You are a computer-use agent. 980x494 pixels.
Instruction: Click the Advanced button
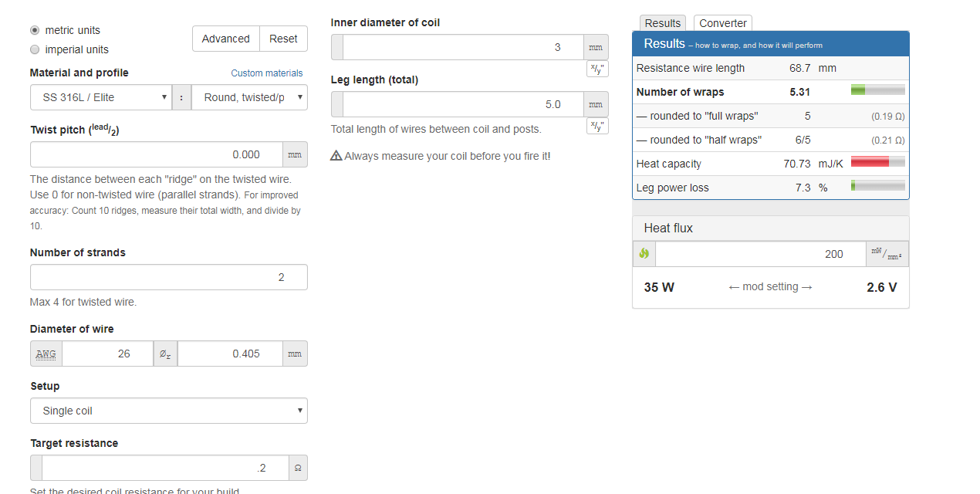[x=225, y=39]
